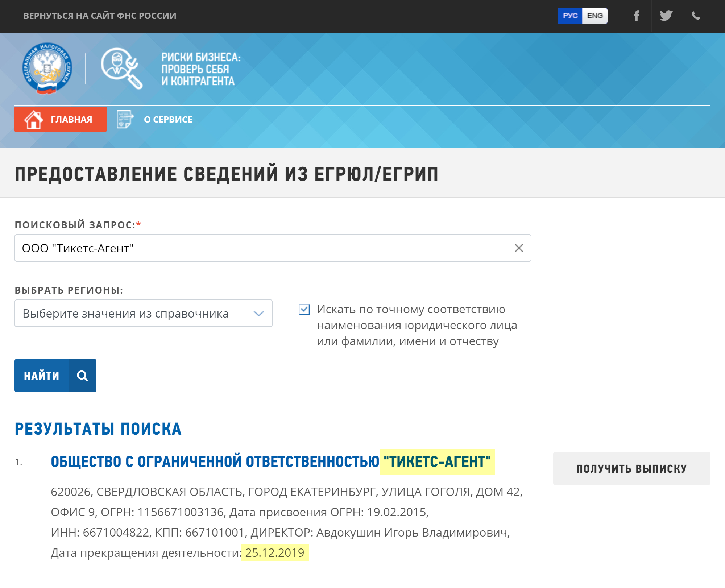Screen dimensions: 725x588
Task: Switch language to ENG
Action: tap(595, 16)
